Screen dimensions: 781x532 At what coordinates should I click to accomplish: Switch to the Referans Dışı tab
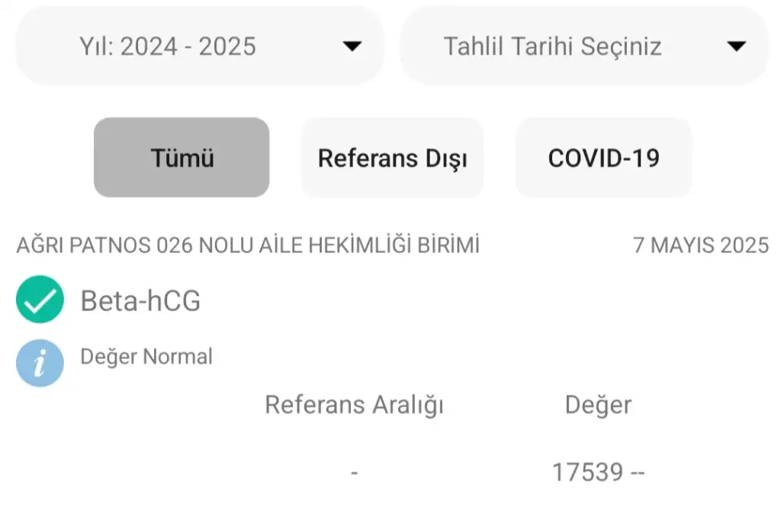393,158
